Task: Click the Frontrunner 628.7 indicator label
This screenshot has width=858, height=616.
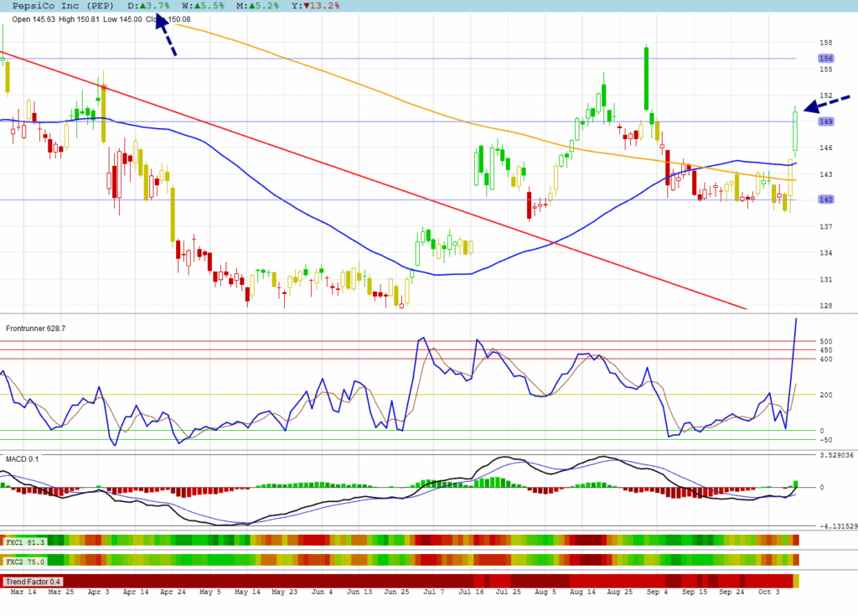Action: [x=36, y=329]
